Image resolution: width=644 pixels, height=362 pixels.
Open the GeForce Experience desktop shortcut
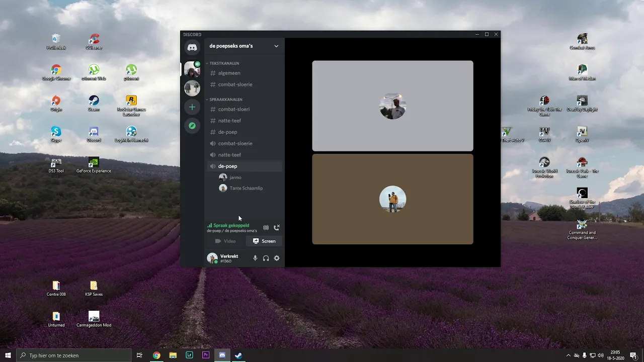[94, 165]
